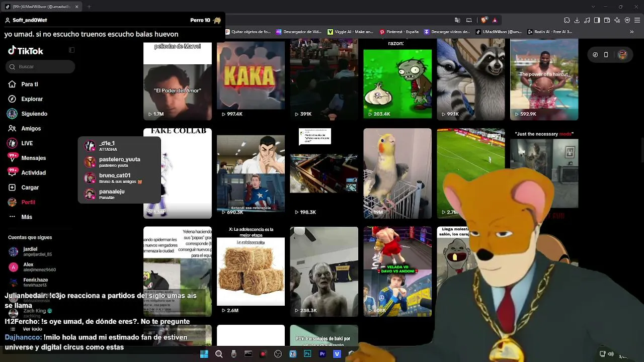Open Windows taskbar search
Image resolution: width=644 pixels, height=362 pixels.
pyautogui.click(x=219, y=354)
